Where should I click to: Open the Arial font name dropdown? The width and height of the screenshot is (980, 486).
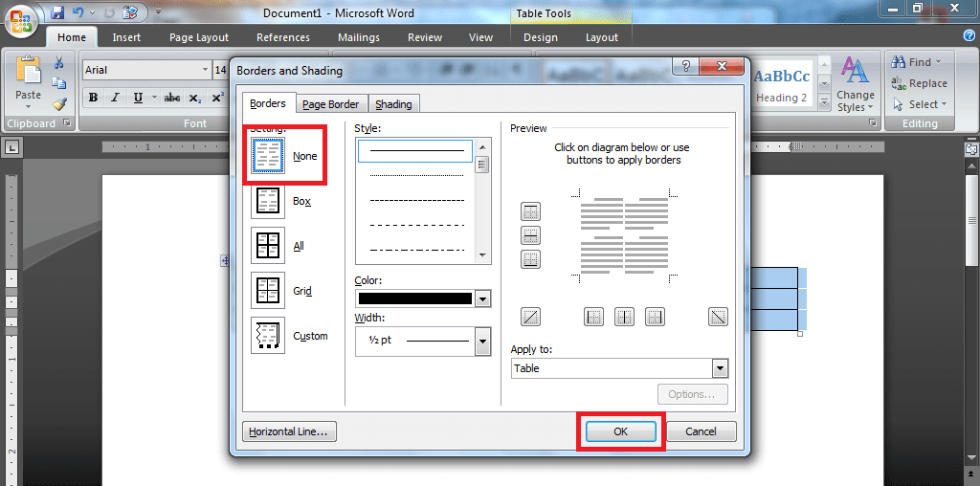coord(205,70)
